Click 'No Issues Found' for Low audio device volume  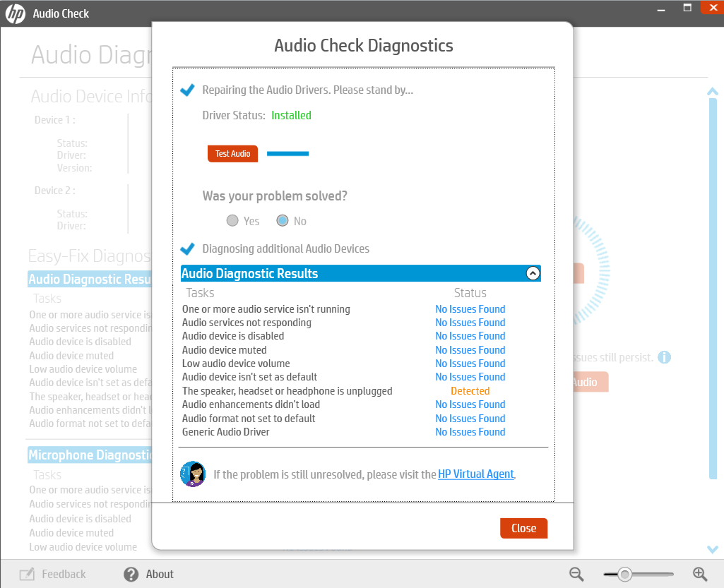pos(470,364)
